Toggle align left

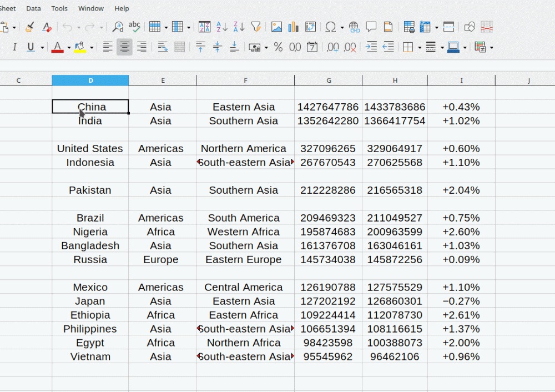[x=108, y=47]
